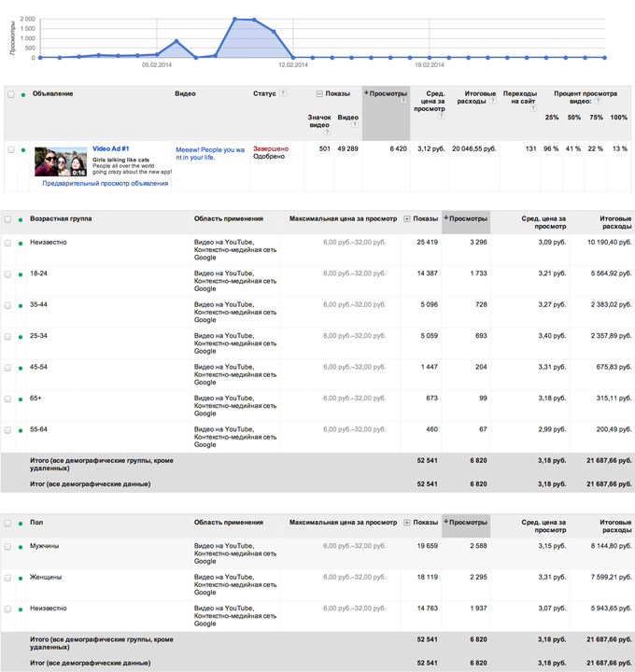Click the help icon beside Итоговые расходы in ad table
The width and height of the screenshot is (635, 672).
tap(493, 101)
